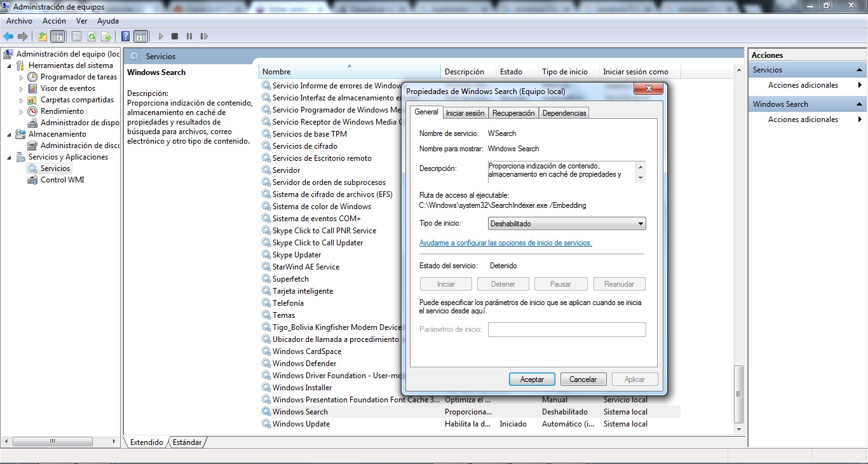Switch to Extendido view tab
Screen dimensions: 868x464
click(x=147, y=442)
